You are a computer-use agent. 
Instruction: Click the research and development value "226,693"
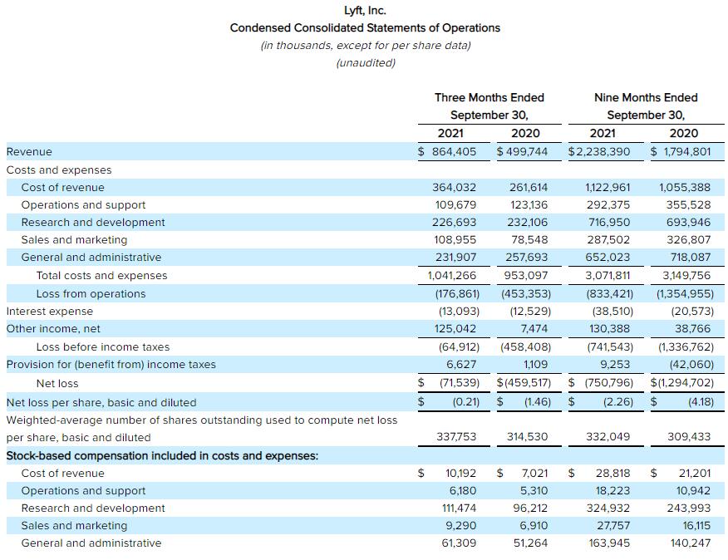point(454,223)
